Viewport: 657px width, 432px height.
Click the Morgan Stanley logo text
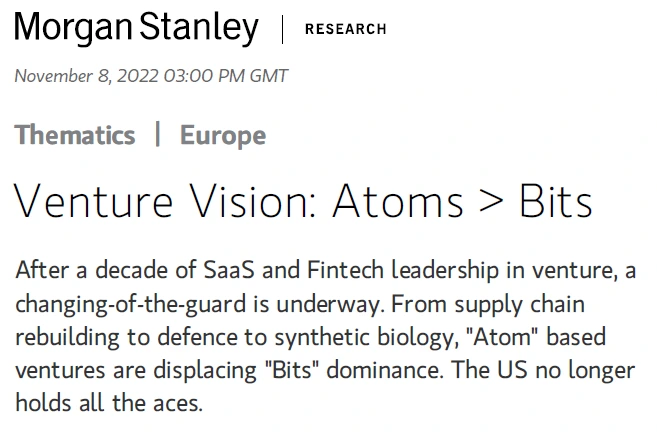pyautogui.click(x=136, y=28)
